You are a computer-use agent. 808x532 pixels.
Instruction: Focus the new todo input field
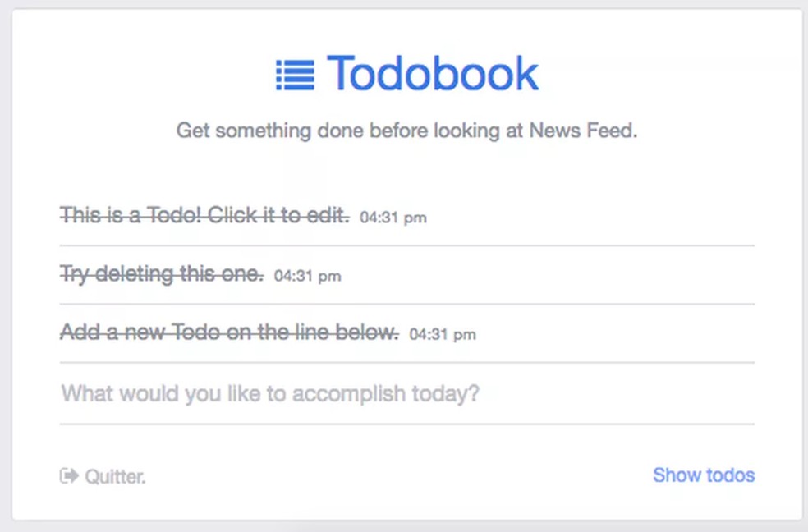coord(406,393)
